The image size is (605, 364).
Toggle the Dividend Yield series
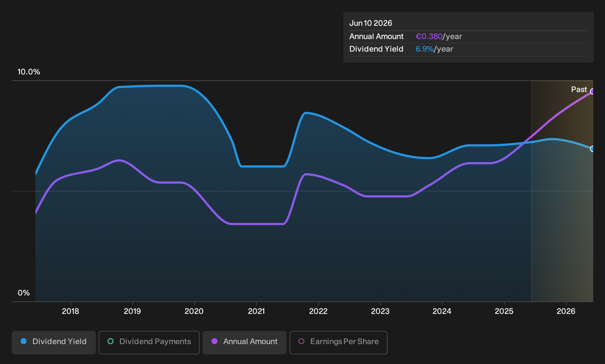click(54, 343)
